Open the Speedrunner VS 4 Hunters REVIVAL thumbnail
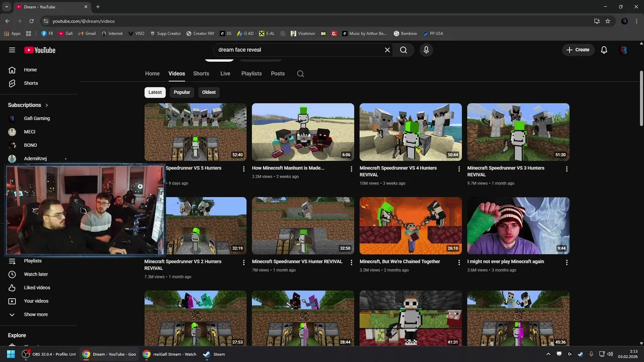This screenshot has width=644, height=362. pos(411,132)
